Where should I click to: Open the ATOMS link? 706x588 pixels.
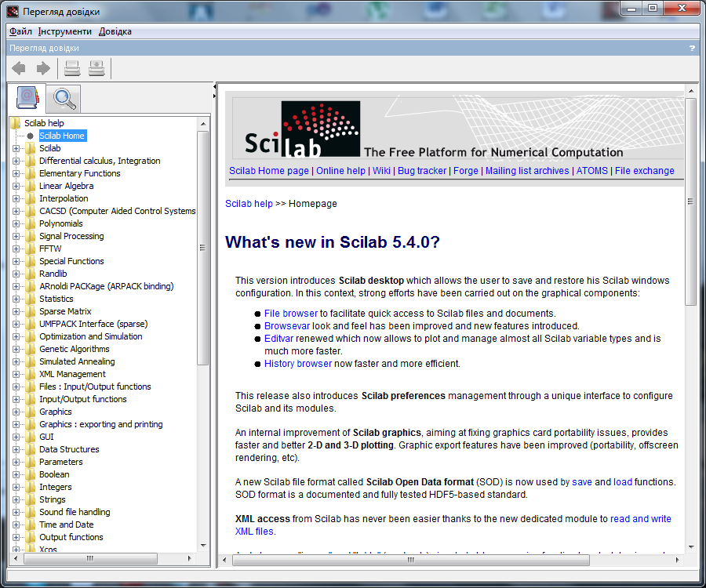pyautogui.click(x=592, y=171)
